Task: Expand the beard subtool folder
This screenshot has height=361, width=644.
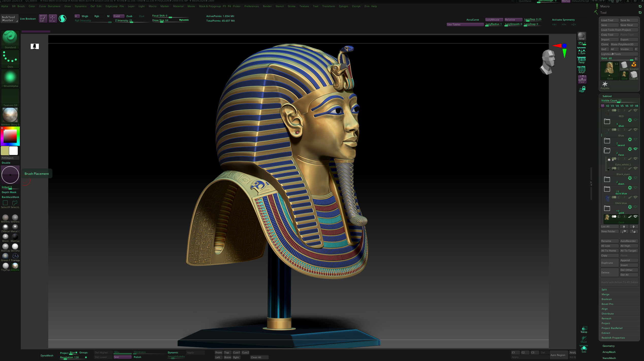Action: click(x=607, y=141)
